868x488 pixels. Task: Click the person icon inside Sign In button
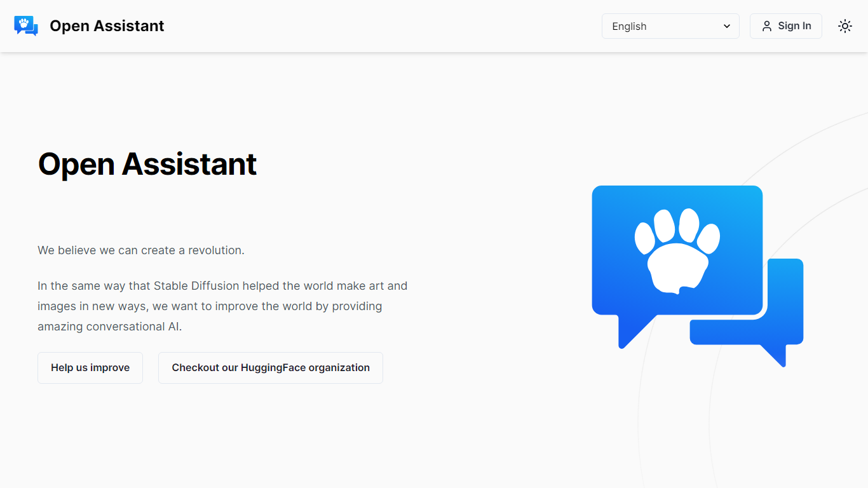767,26
